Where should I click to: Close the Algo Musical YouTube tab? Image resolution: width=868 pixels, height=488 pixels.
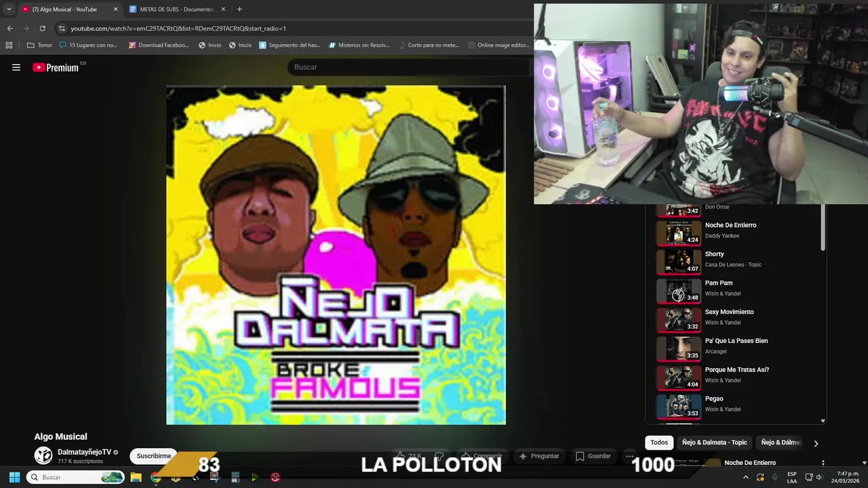pyautogui.click(x=115, y=9)
